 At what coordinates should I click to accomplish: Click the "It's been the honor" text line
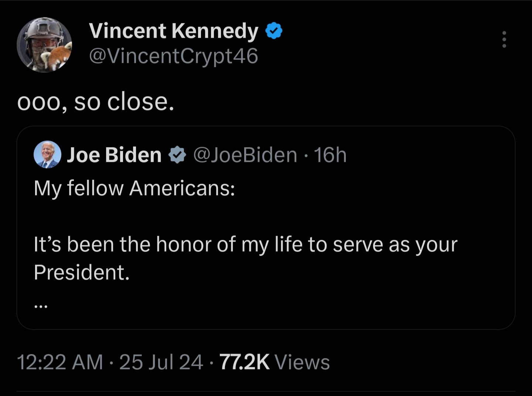(245, 245)
